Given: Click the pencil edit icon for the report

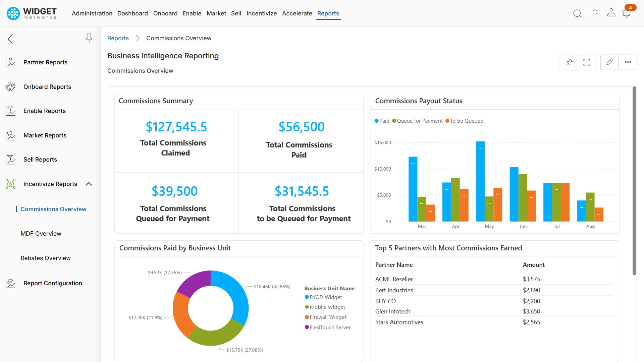Looking at the screenshot, I should tap(609, 62).
